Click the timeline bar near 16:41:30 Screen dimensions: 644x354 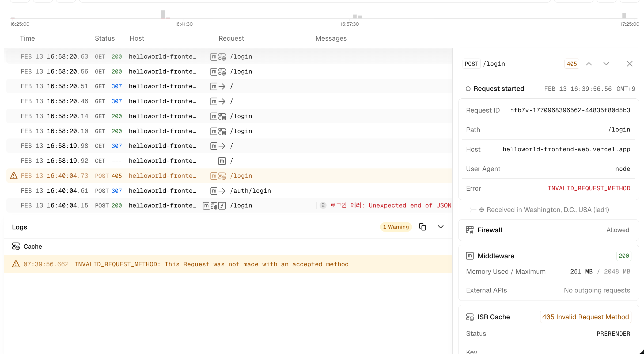(x=163, y=14)
